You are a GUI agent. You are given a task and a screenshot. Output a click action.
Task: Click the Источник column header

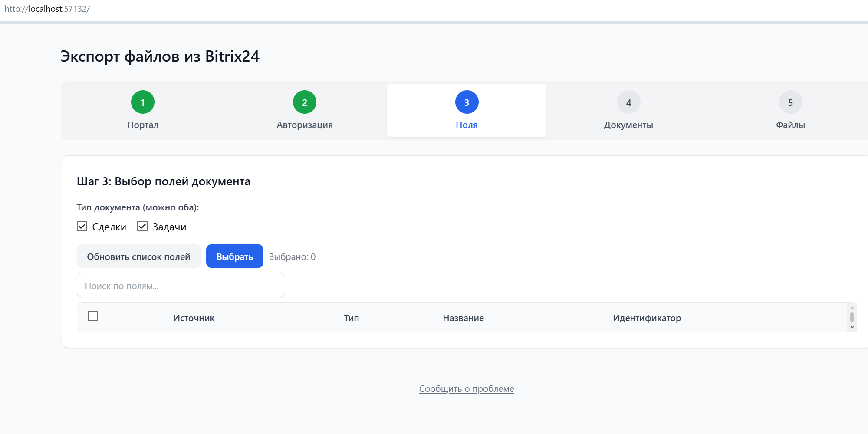click(194, 318)
